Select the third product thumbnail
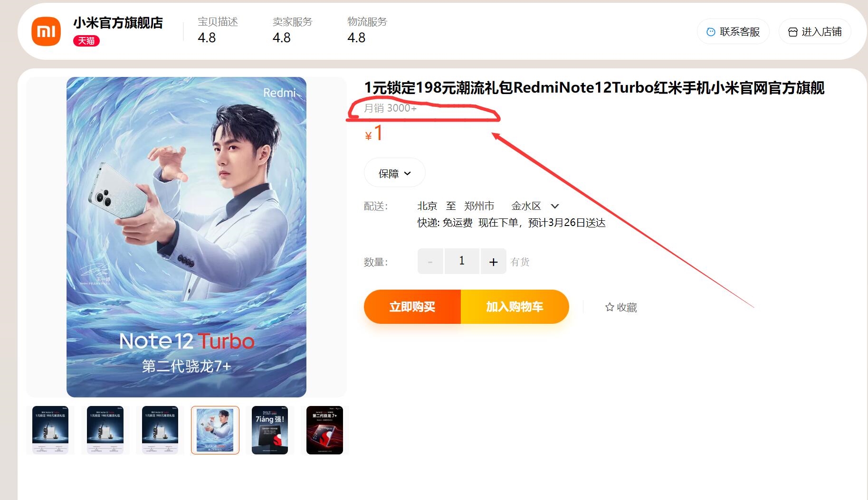Viewport: 868px width, 500px height. [x=160, y=430]
